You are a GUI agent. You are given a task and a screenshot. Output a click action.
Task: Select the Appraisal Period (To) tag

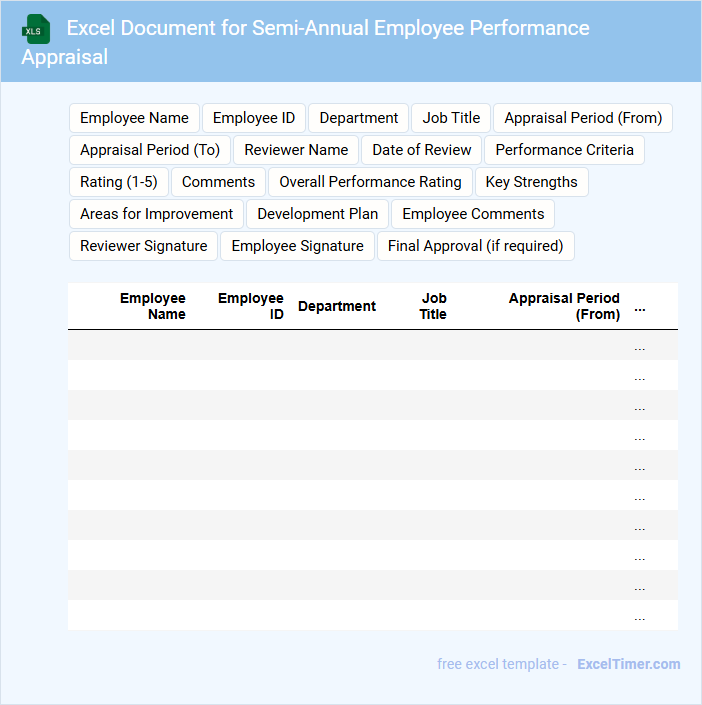coord(150,150)
